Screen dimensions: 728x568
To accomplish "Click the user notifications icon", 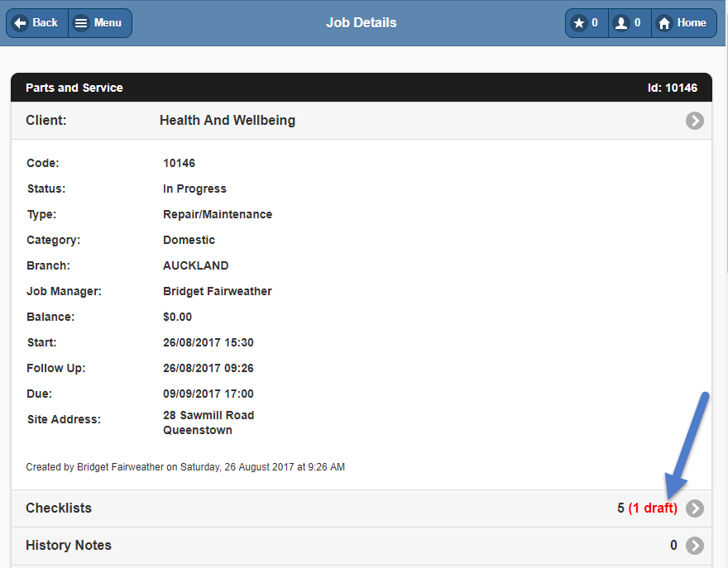I will click(x=621, y=23).
